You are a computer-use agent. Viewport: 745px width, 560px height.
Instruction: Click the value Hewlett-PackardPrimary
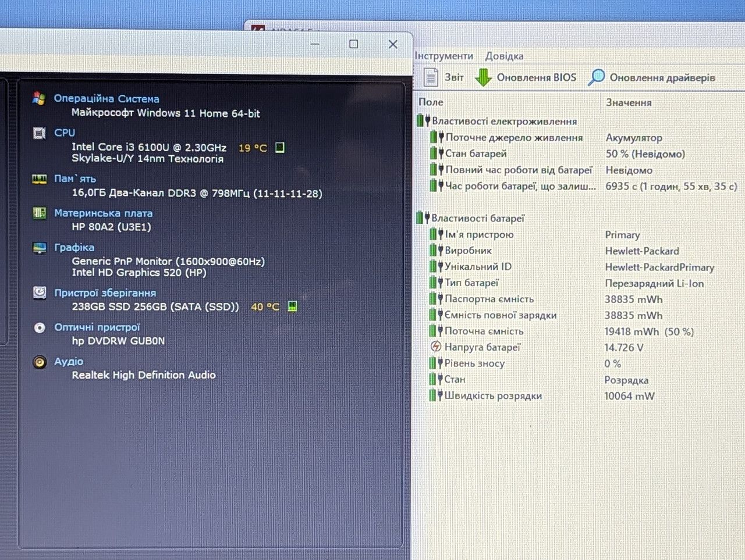coord(659,267)
